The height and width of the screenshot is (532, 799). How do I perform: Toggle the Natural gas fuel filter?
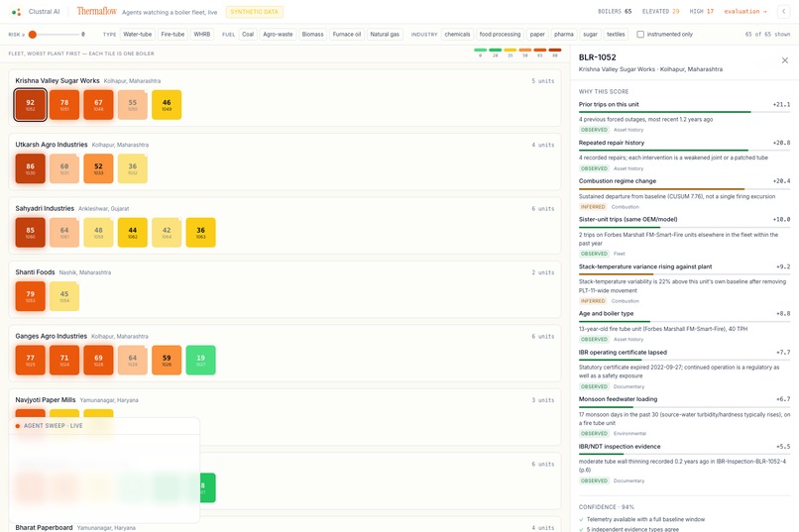pyautogui.click(x=385, y=34)
